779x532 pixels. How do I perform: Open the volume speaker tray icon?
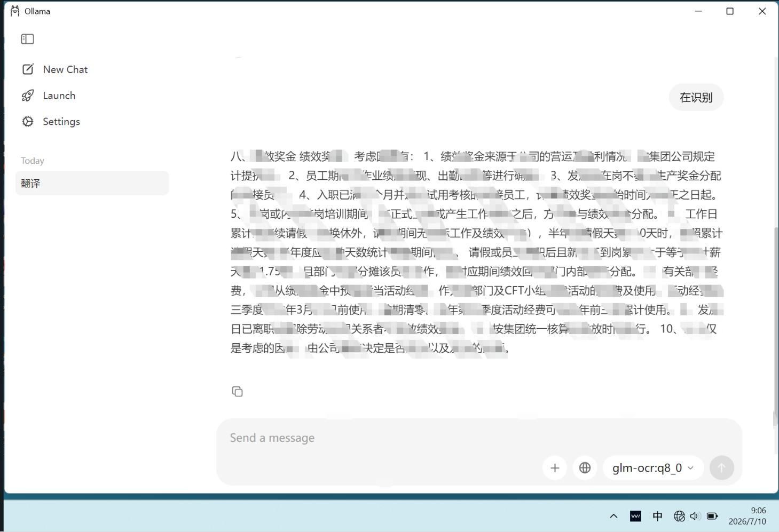pyautogui.click(x=695, y=516)
